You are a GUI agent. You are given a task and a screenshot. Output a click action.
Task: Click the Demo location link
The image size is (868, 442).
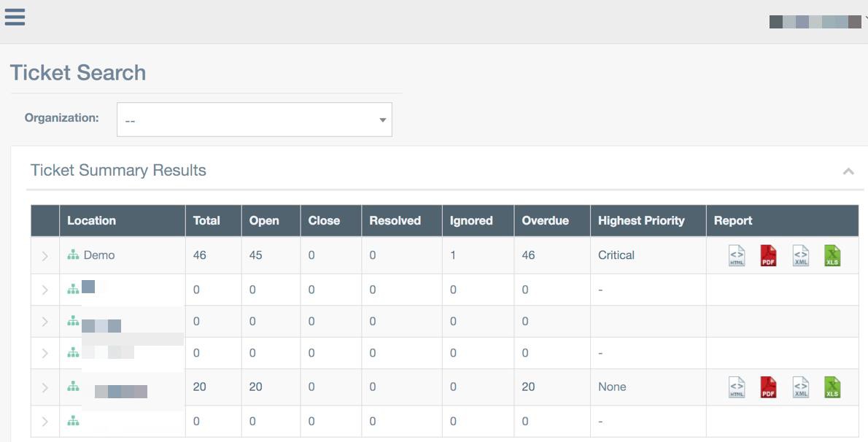[x=98, y=255]
